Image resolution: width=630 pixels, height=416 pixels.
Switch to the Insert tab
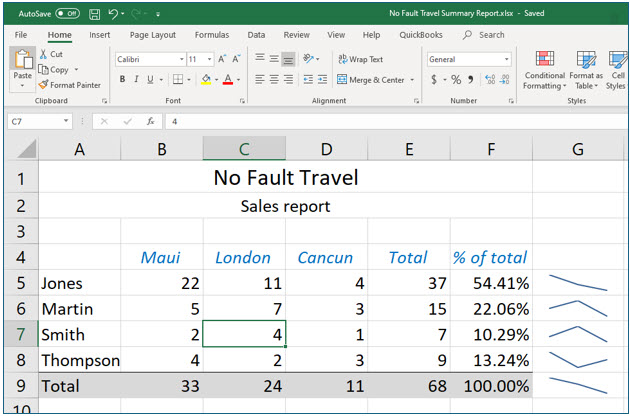click(100, 35)
